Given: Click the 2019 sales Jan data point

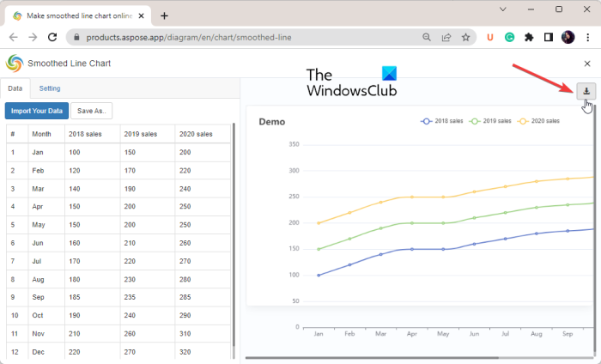Looking at the screenshot, I should tap(319, 249).
